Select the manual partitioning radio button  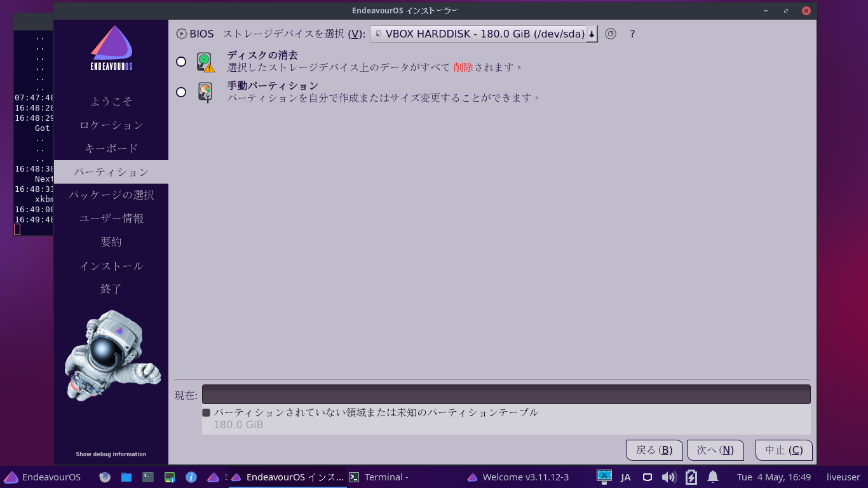[181, 92]
